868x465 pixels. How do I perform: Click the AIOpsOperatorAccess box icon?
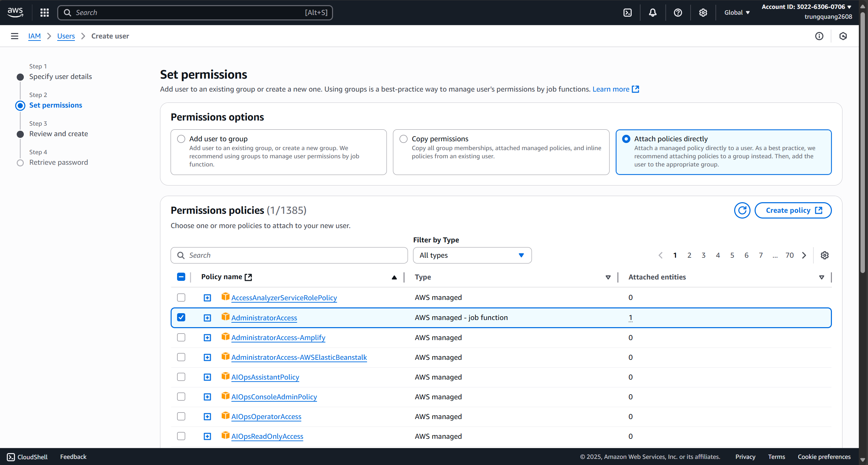click(x=225, y=416)
